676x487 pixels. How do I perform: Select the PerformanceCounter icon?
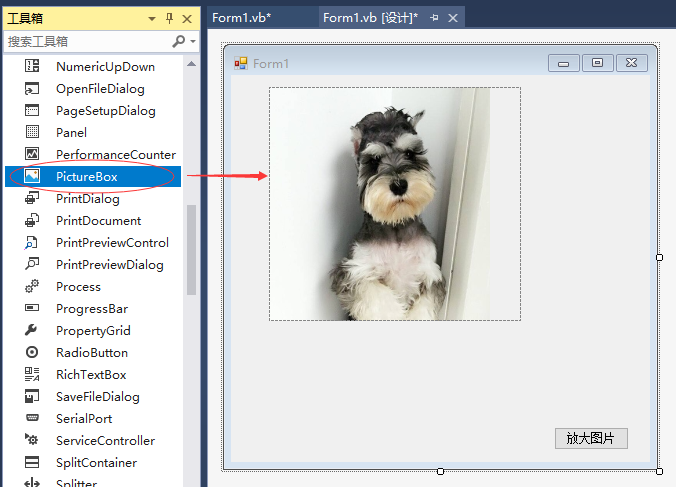[32, 154]
